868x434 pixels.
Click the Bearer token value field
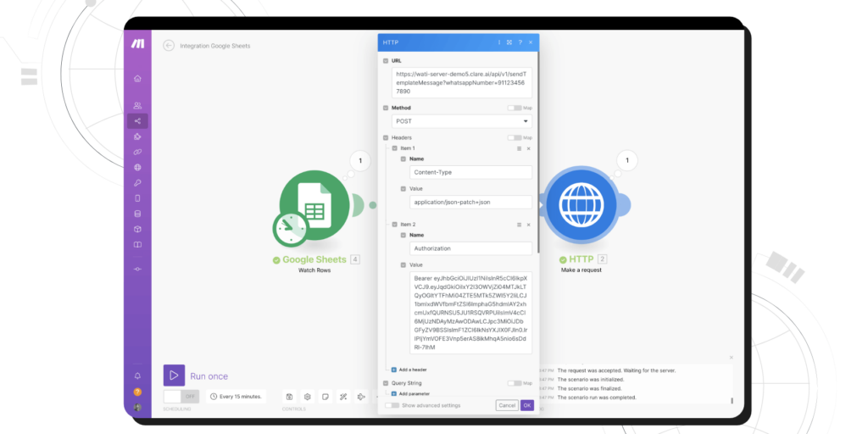(x=470, y=313)
